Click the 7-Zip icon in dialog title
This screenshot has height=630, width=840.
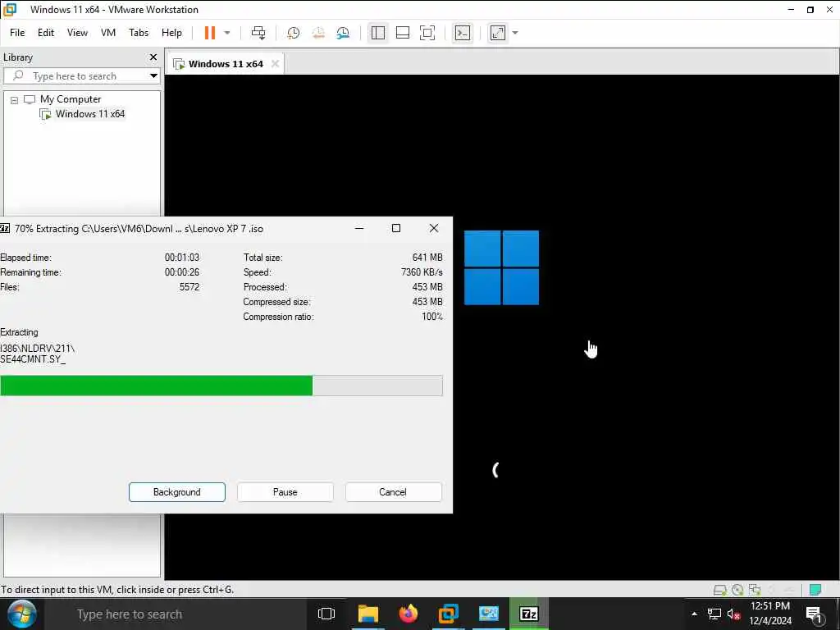pos(4,228)
